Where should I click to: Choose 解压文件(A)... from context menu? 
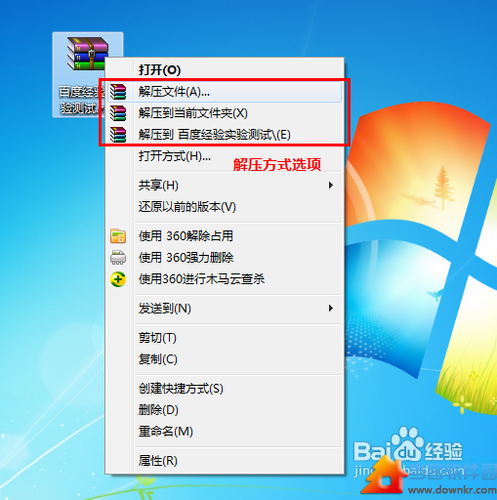click(225, 92)
